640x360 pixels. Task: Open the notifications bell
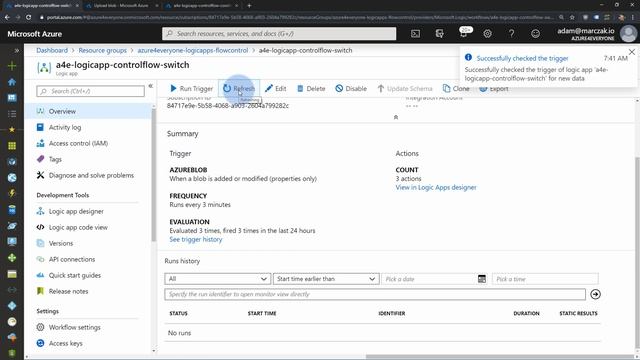[464, 34]
